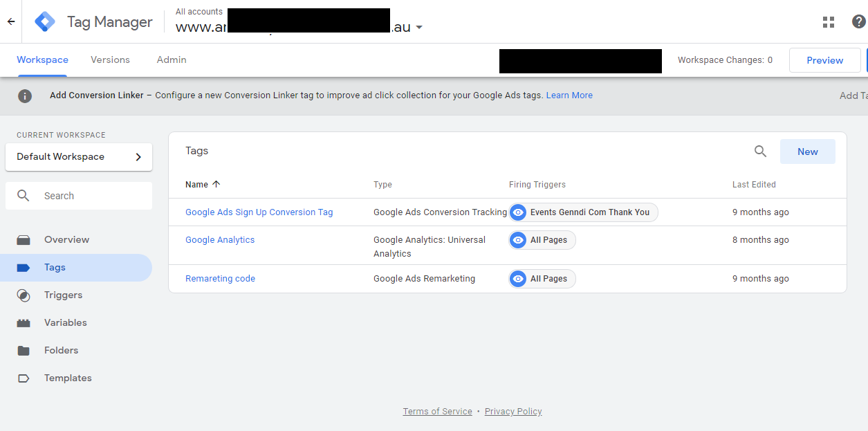Open Overview in the sidebar
This screenshot has height=431, width=868.
66,240
